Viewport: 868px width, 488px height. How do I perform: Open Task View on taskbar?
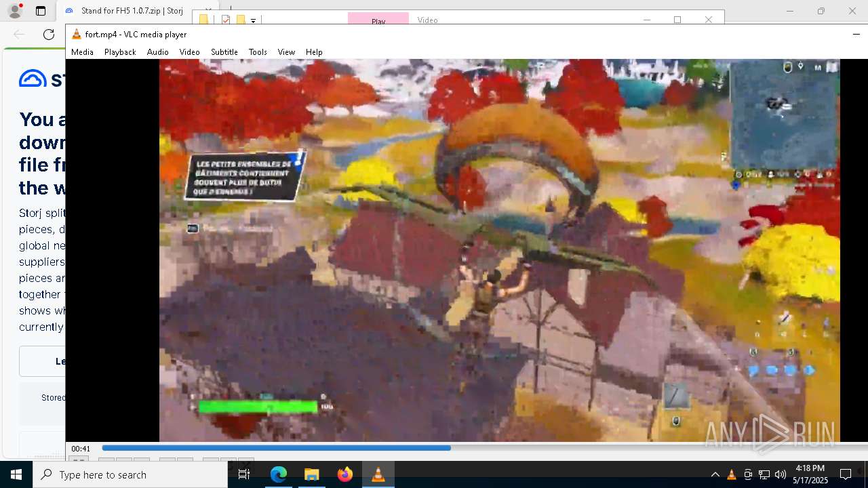tap(244, 474)
